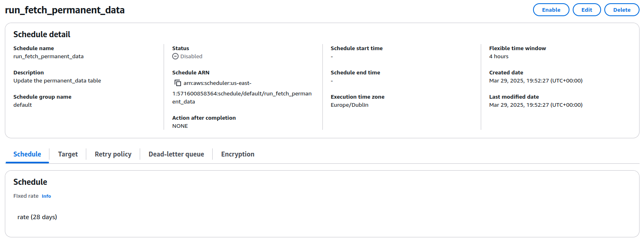Click the NONE action after completion value
644x241 pixels.
click(180, 126)
